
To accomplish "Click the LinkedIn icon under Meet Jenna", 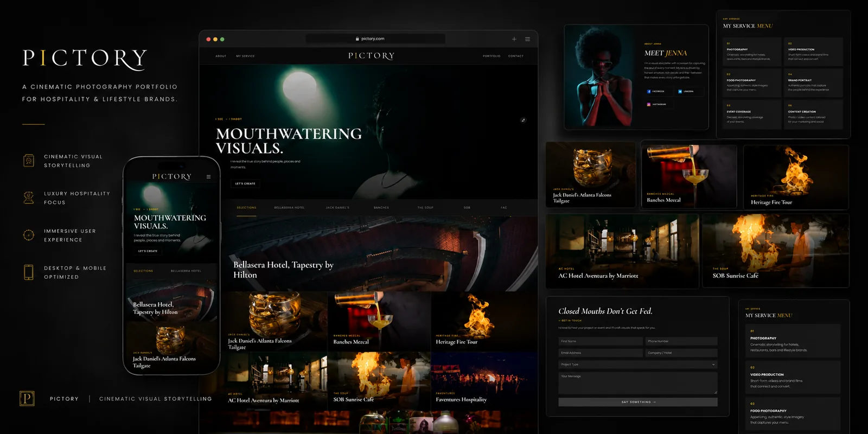I will 680,91.
